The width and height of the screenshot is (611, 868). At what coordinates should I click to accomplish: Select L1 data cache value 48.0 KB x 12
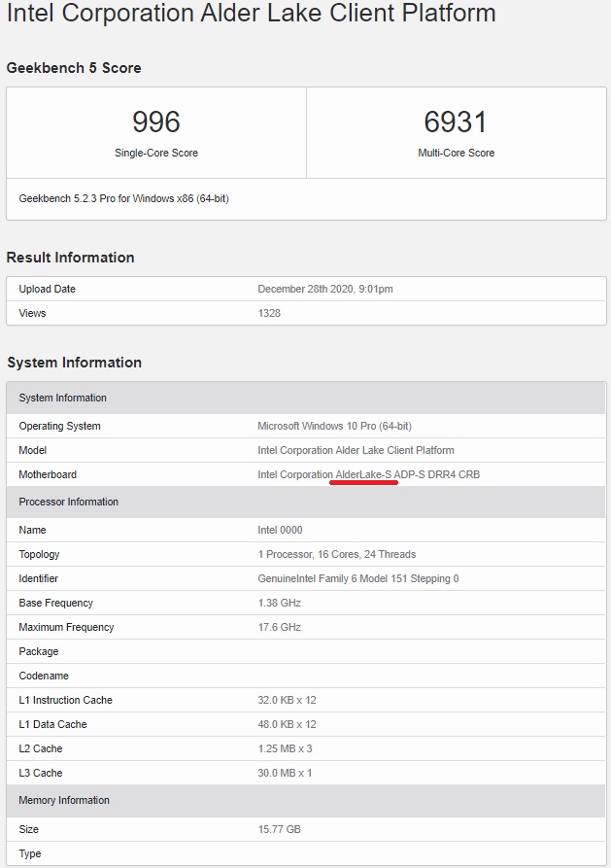(288, 725)
